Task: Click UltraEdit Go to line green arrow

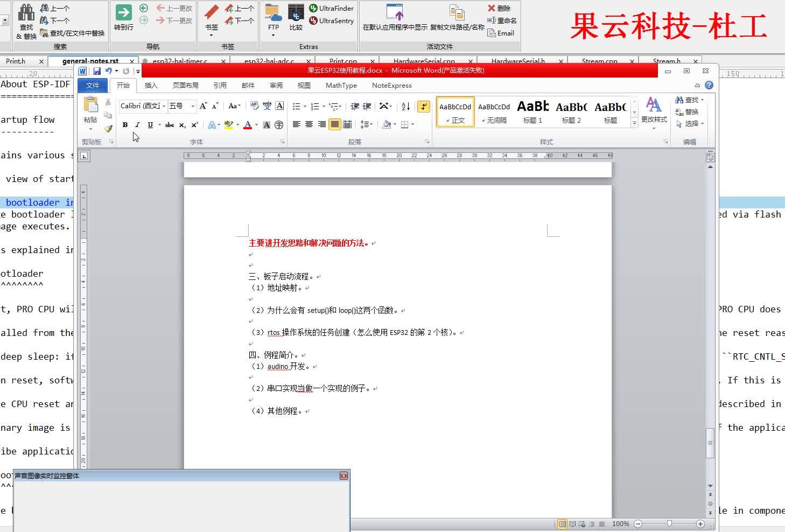Action: tap(124, 13)
